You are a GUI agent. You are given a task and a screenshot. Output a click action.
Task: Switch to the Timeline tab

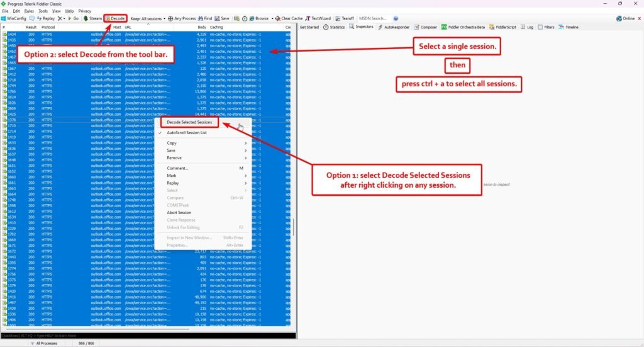569,27
